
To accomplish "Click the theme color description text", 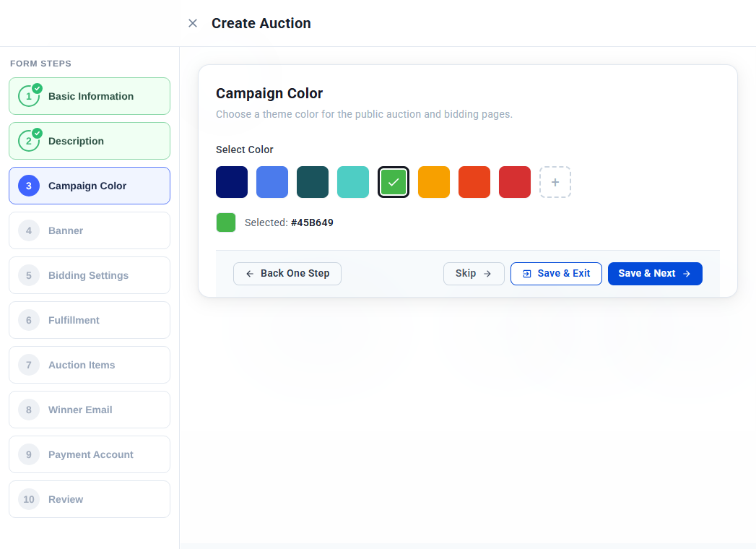I will click(x=365, y=114).
